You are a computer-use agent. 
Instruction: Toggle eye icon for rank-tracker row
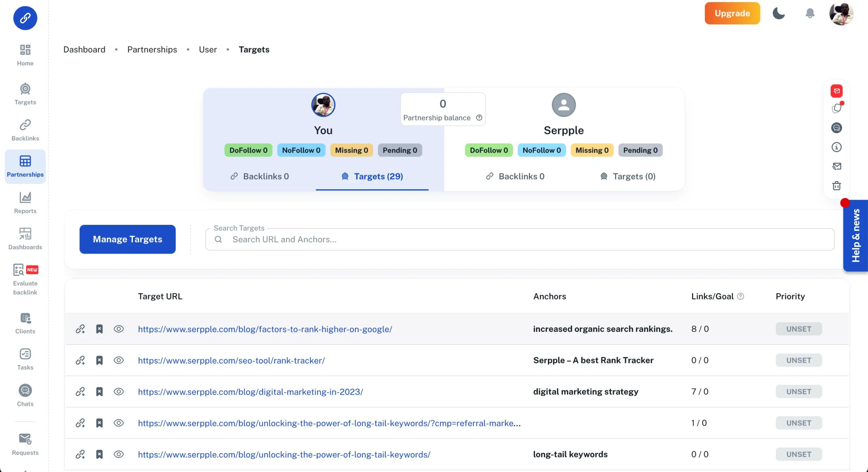pos(119,360)
